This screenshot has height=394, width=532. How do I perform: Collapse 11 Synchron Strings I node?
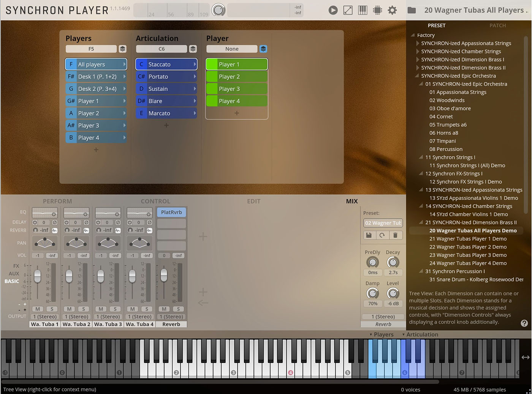pyautogui.click(x=421, y=157)
